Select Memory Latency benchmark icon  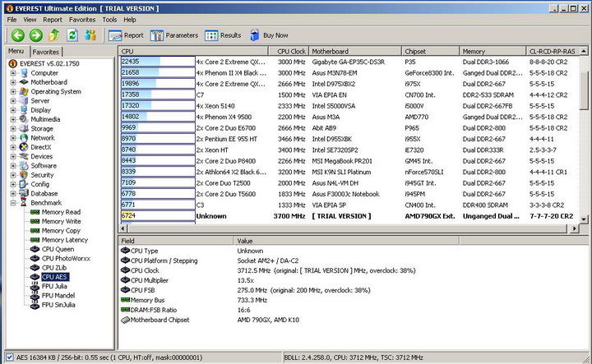coord(35,240)
